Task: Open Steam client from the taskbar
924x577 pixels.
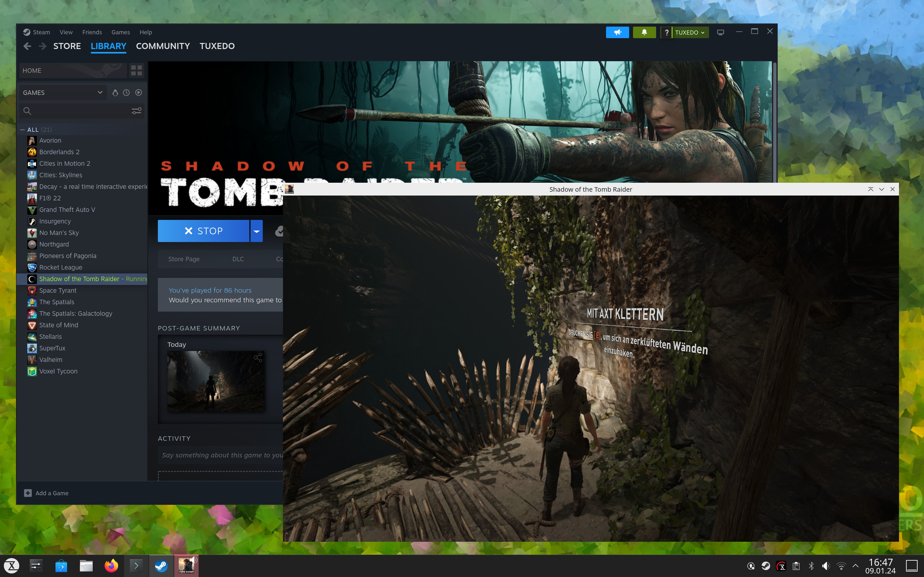Action: (161, 566)
